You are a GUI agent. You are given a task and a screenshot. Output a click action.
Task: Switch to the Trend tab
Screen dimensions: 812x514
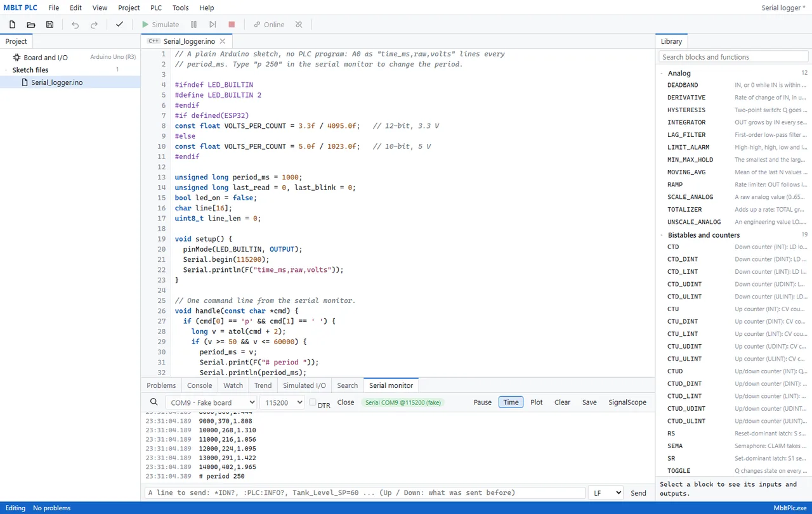point(263,385)
